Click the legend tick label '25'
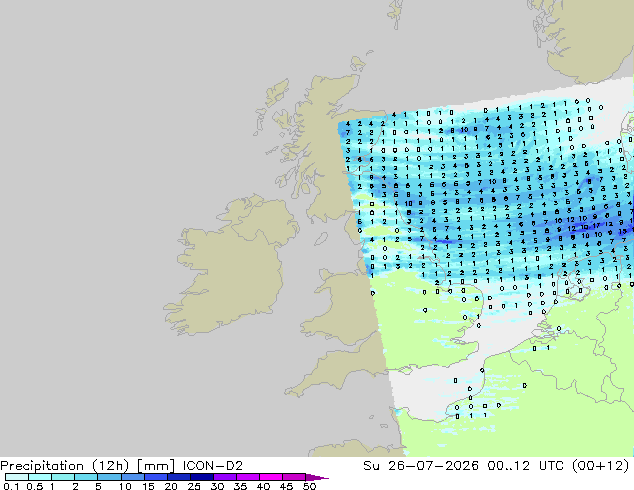Image resolution: width=634 pixels, height=490 pixels. [194, 486]
